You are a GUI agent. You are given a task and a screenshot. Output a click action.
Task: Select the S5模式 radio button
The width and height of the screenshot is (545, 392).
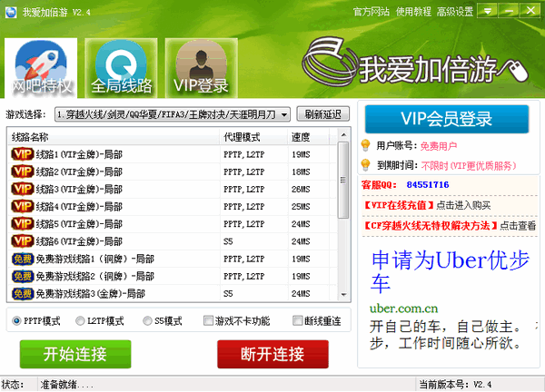tap(147, 321)
